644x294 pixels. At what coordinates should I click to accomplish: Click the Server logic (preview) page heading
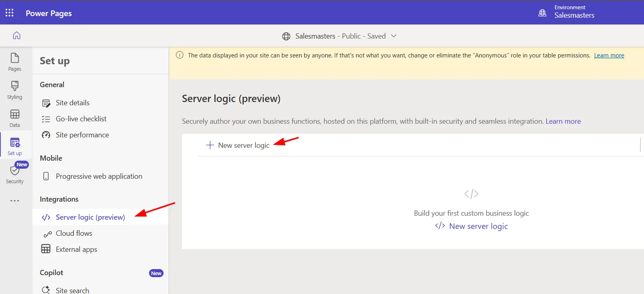231,99
